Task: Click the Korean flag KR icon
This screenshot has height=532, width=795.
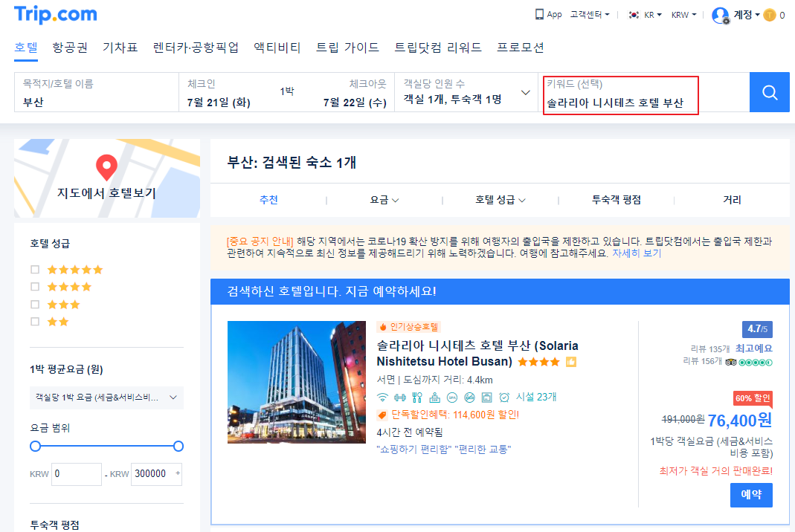Action: [x=634, y=15]
